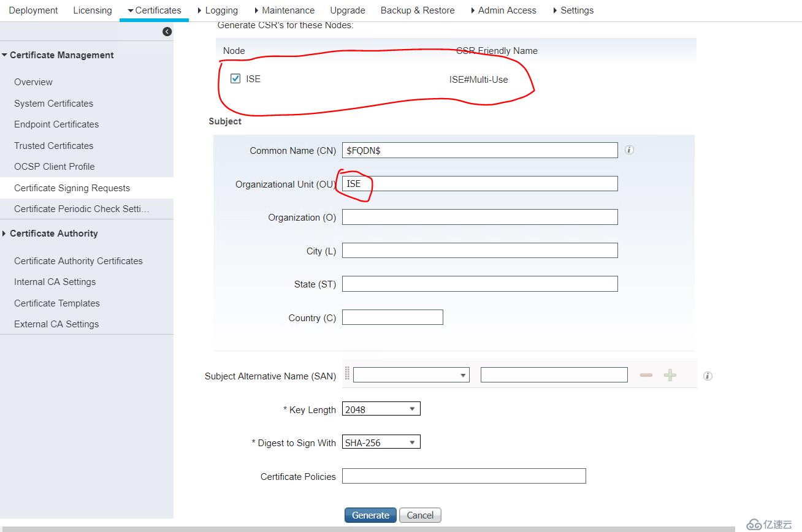This screenshot has width=802, height=532.
Task: Open the Logging menu
Action: pos(218,10)
